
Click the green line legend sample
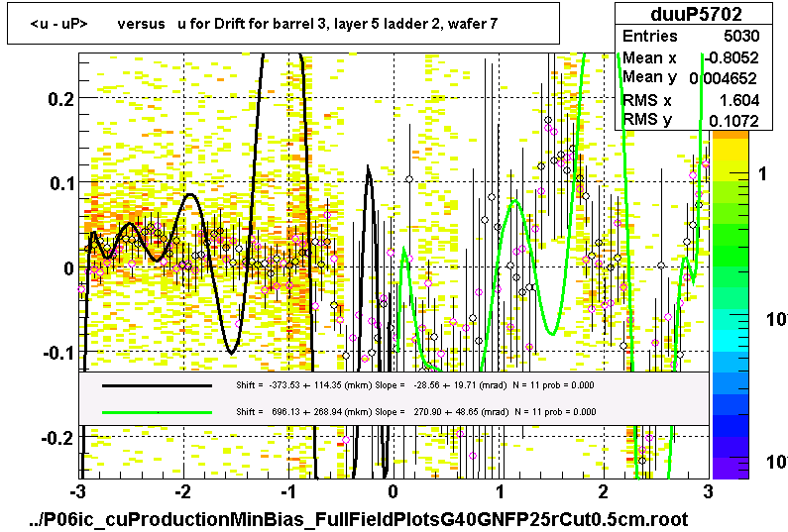(x=157, y=412)
